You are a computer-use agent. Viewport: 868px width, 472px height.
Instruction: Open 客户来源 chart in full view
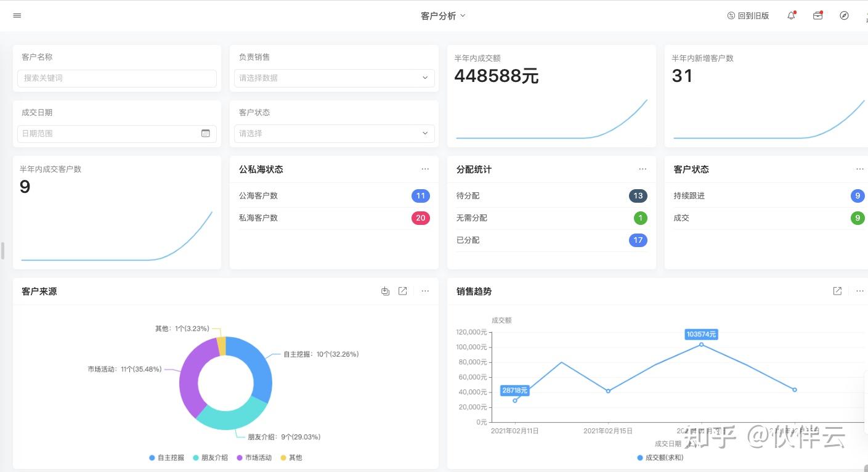[x=403, y=291]
